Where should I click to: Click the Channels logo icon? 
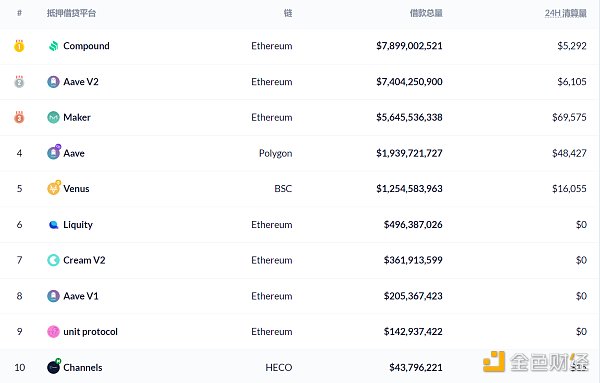(54, 367)
